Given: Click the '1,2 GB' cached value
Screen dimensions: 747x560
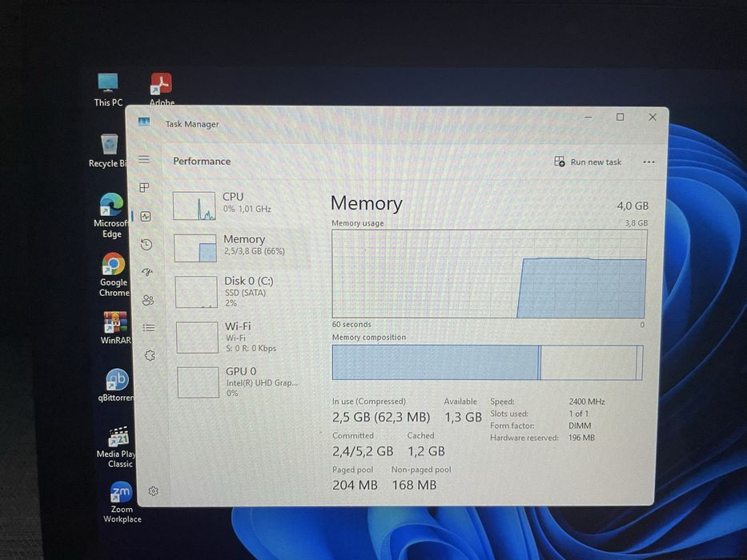Looking at the screenshot, I should point(427,451).
